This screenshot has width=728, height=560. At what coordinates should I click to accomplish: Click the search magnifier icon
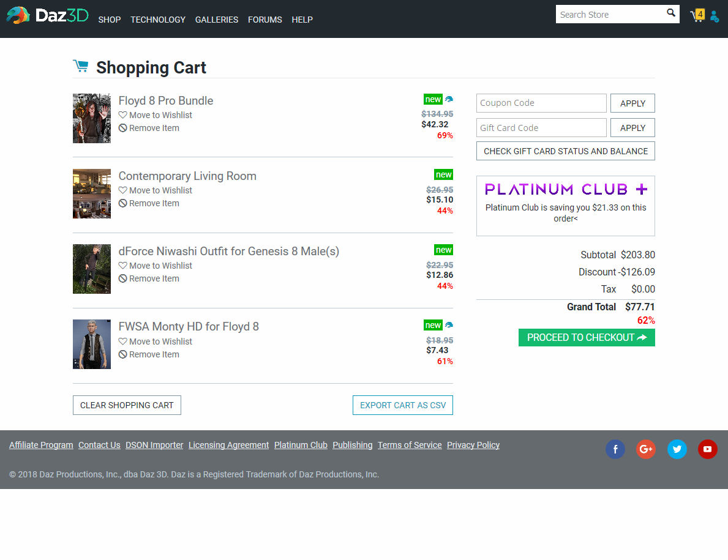(670, 13)
